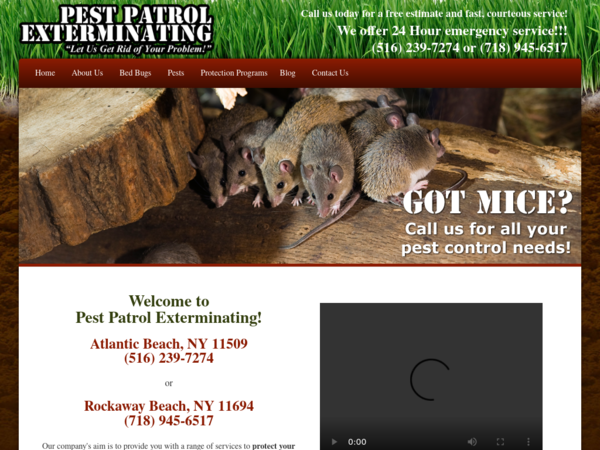The image size is (600, 450).
Task: Visit the Blog page
Action: pyautogui.click(x=287, y=73)
